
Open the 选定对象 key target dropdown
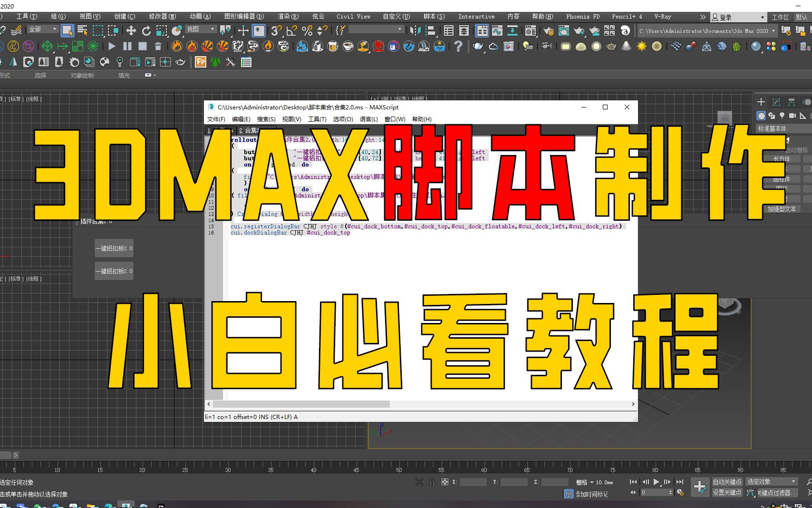[771, 481]
